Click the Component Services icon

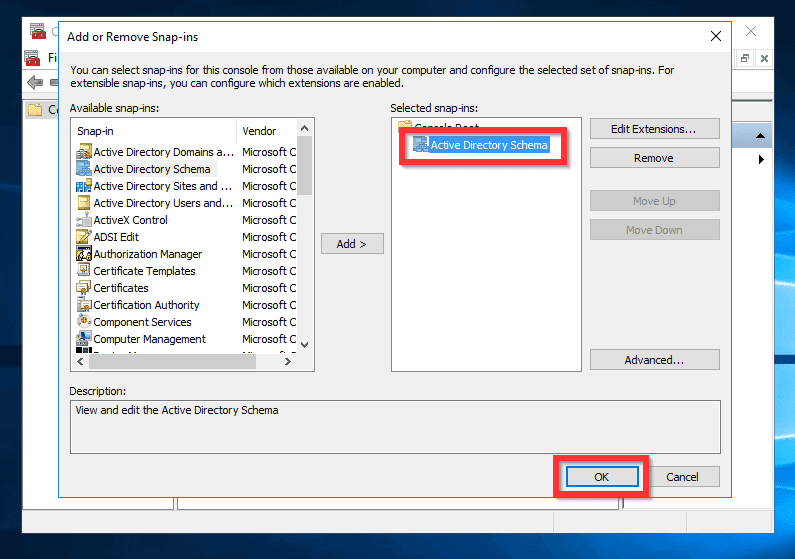pos(84,322)
